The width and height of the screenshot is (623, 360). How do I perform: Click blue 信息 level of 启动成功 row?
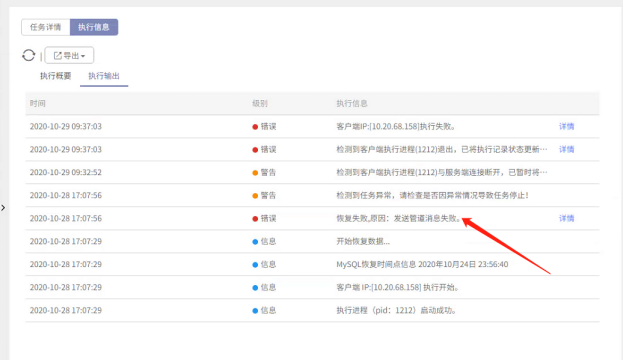tap(264, 310)
